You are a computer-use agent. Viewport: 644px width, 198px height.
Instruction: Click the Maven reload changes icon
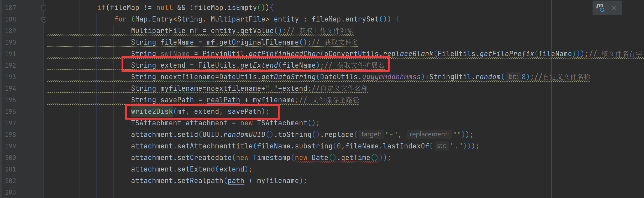tap(600, 8)
